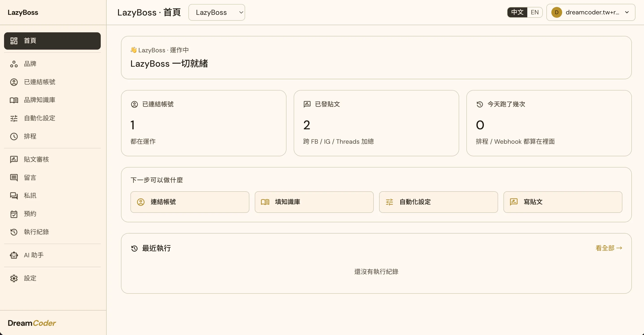
Task: Click the 執行紀錄 history icon in sidebar
Action: [14, 232]
